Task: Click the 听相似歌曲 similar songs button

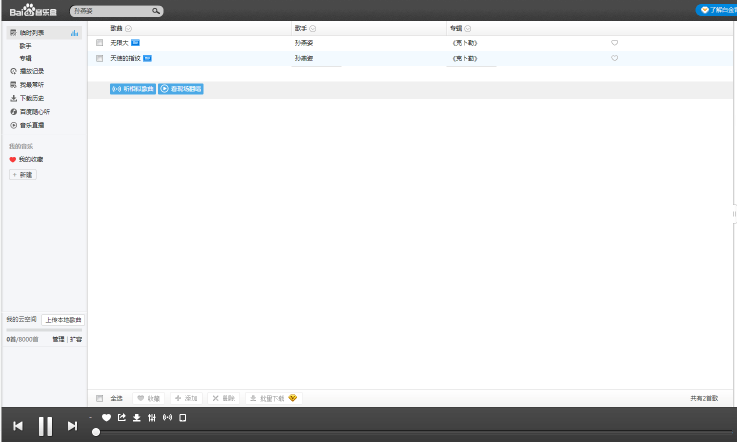Action: point(133,89)
